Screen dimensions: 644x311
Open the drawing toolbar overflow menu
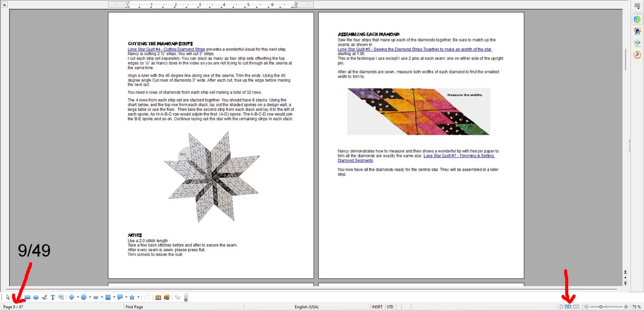point(186,298)
